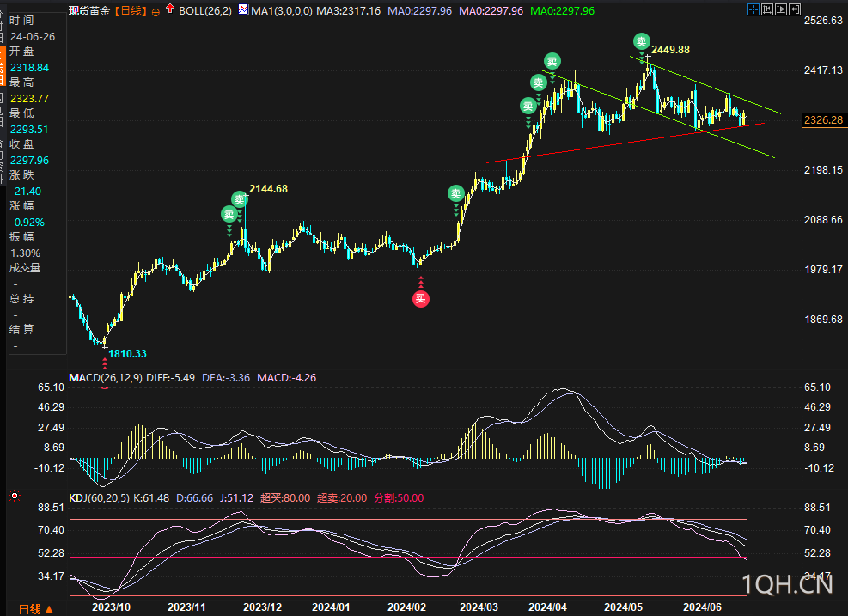The width and height of the screenshot is (848, 616).
Task: Click the opening price 2318.84
Action: (x=30, y=68)
